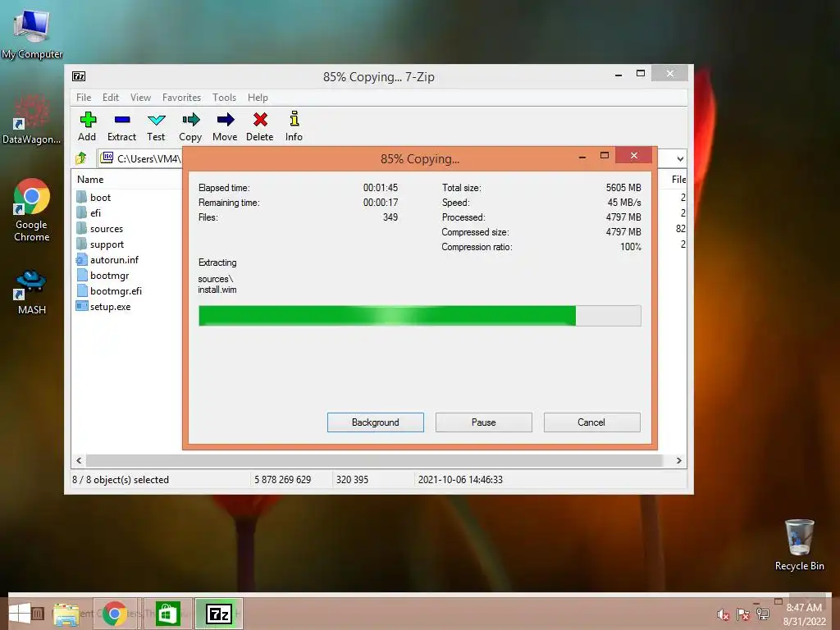Screen dimensions: 840x630
Task: Click the '2021-10-06 14:46:33' status date
Action: 460,479
